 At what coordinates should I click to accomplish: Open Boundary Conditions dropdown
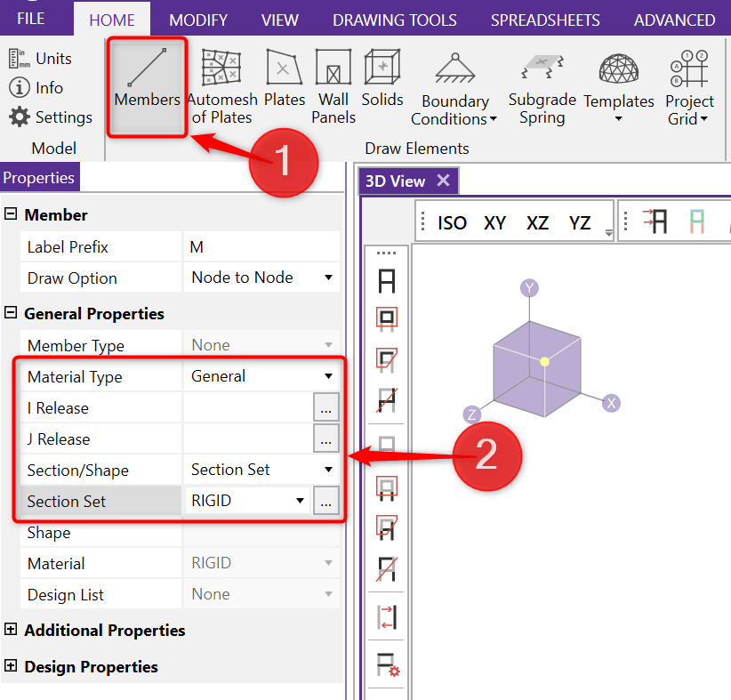[x=454, y=89]
